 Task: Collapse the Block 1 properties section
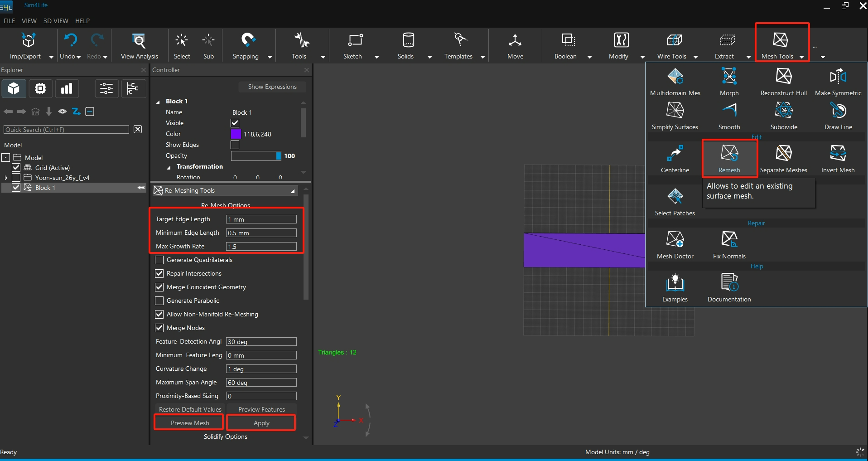[x=158, y=102]
